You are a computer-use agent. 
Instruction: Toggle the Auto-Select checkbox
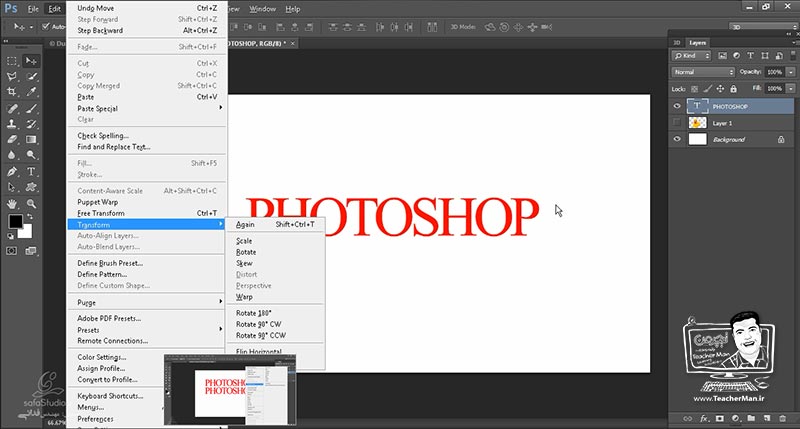46,27
